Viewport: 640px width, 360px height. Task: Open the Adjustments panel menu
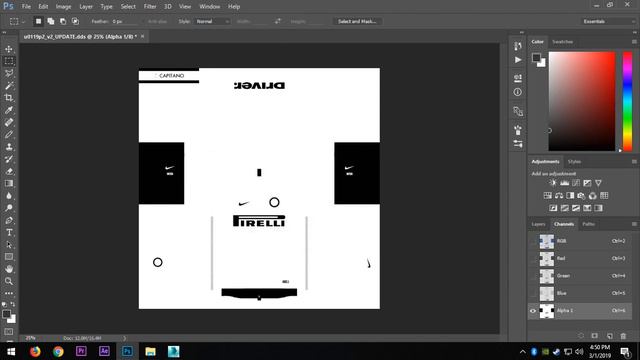(x=634, y=162)
